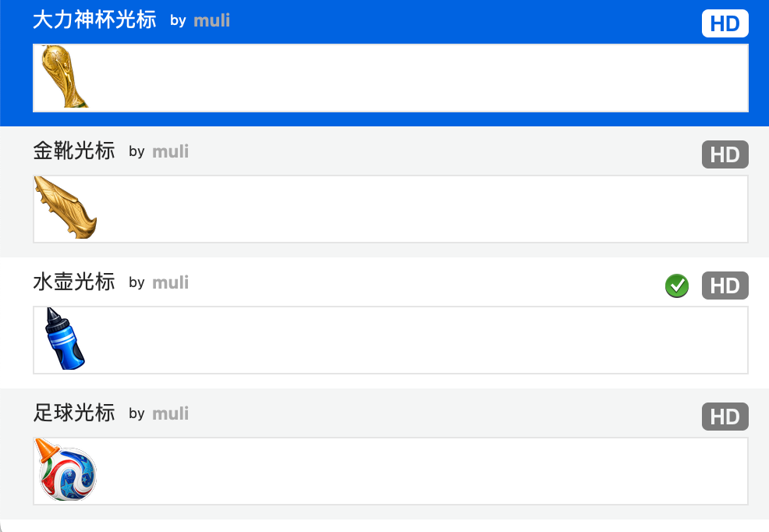
Task: Click the football cursor image
Action: 66,470
